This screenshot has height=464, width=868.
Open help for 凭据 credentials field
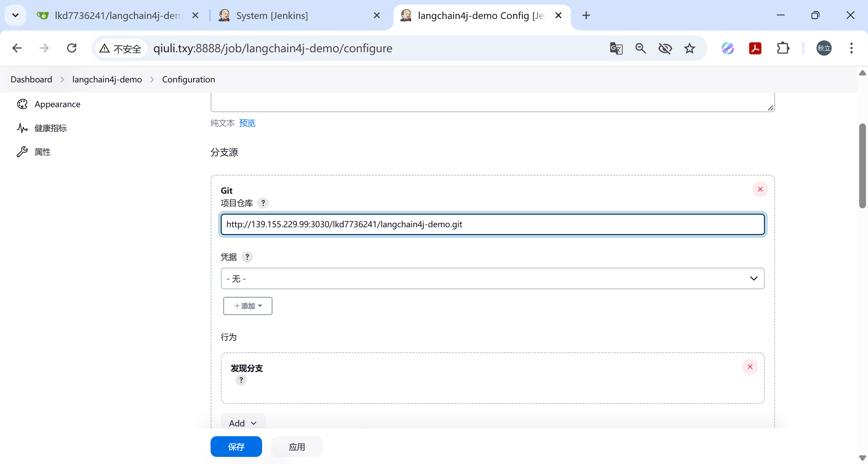(247, 257)
